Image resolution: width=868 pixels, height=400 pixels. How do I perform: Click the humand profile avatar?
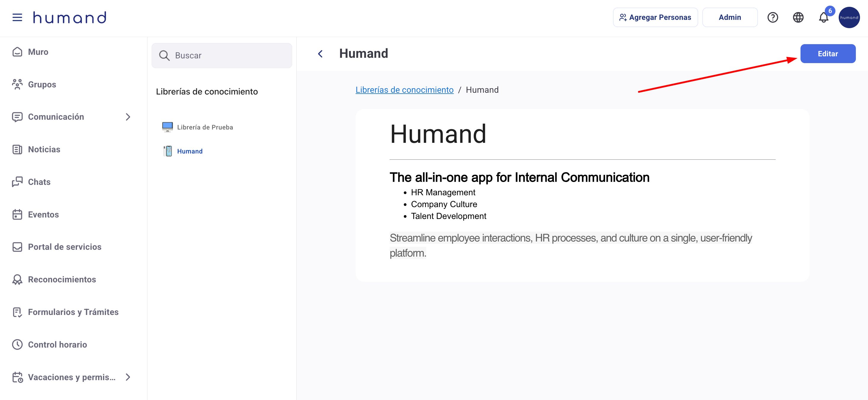pyautogui.click(x=849, y=17)
